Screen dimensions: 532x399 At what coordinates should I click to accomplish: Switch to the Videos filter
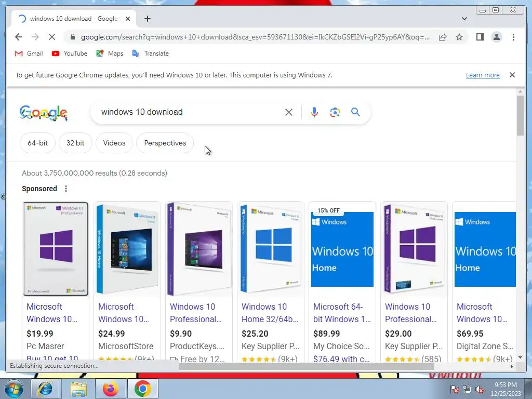[x=114, y=143]
